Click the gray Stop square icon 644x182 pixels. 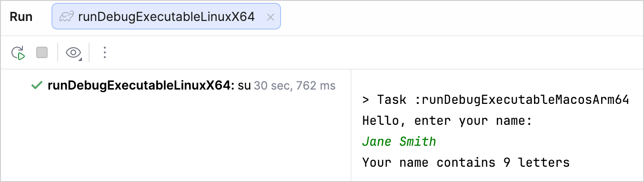[42, 52]
